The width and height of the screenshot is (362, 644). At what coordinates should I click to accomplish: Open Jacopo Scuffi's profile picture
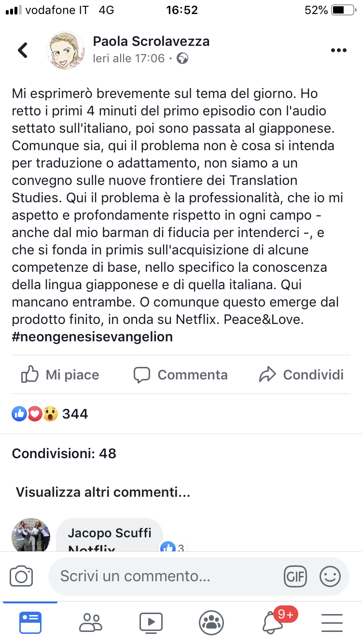tap(31, 535)
